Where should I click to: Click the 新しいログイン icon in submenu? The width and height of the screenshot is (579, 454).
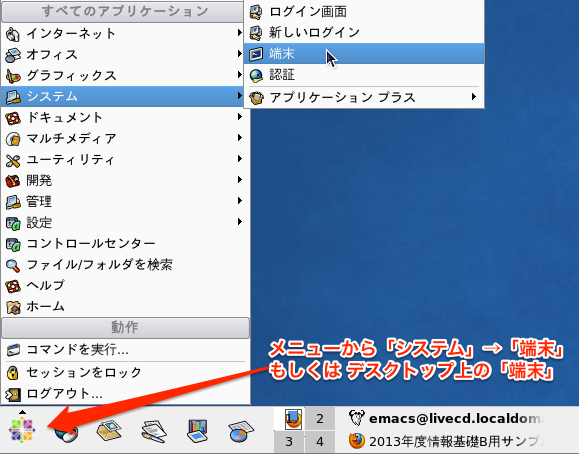(x=256, y=33)
